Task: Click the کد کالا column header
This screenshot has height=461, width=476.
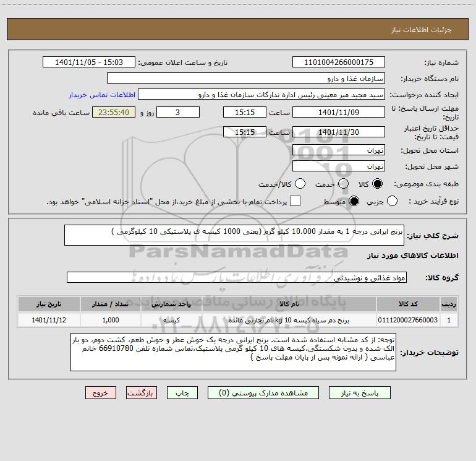Action: (408, 304)
